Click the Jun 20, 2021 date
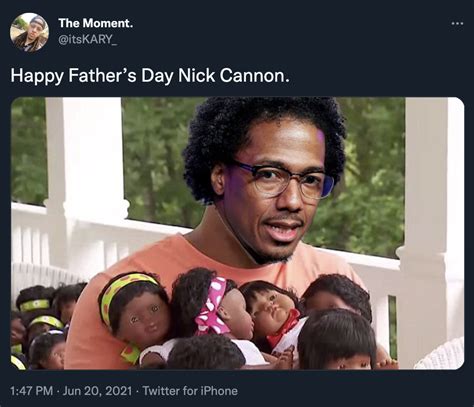This screenshot has height=407, width=474. (x=97, y=391)
